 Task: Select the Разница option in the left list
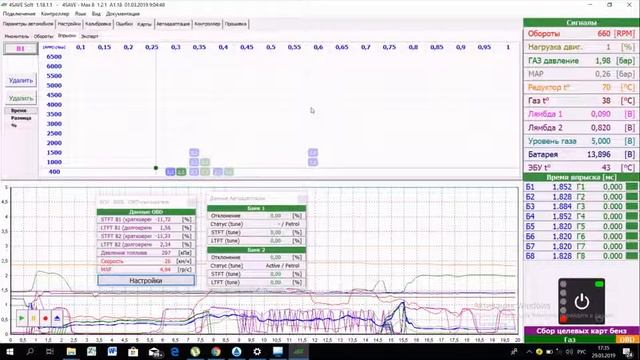tap(21, 118)
